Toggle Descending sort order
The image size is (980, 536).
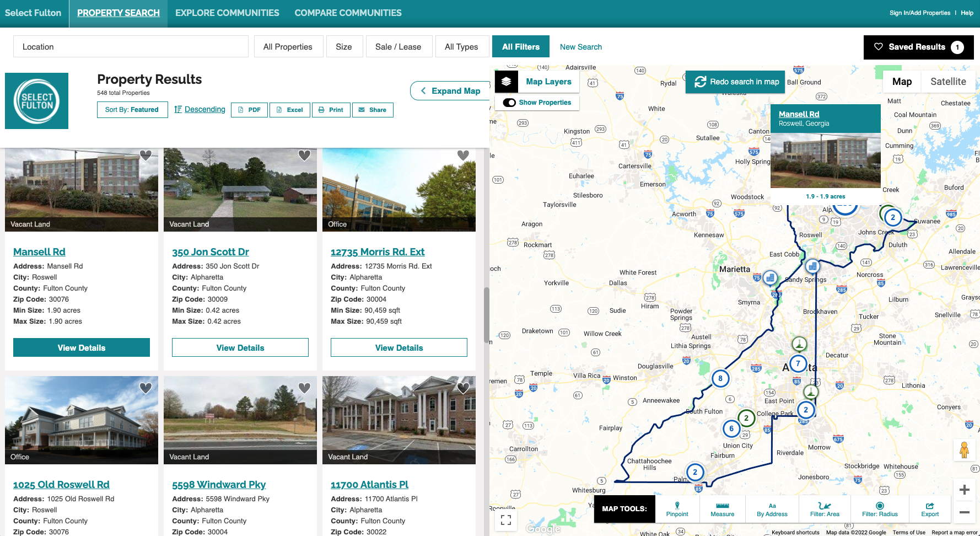[200, 109]
